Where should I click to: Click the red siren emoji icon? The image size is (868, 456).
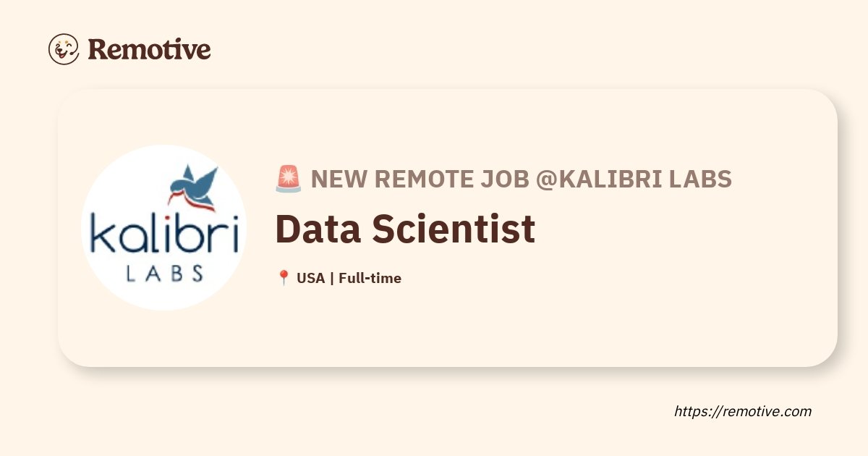click(x=289, y=179)
